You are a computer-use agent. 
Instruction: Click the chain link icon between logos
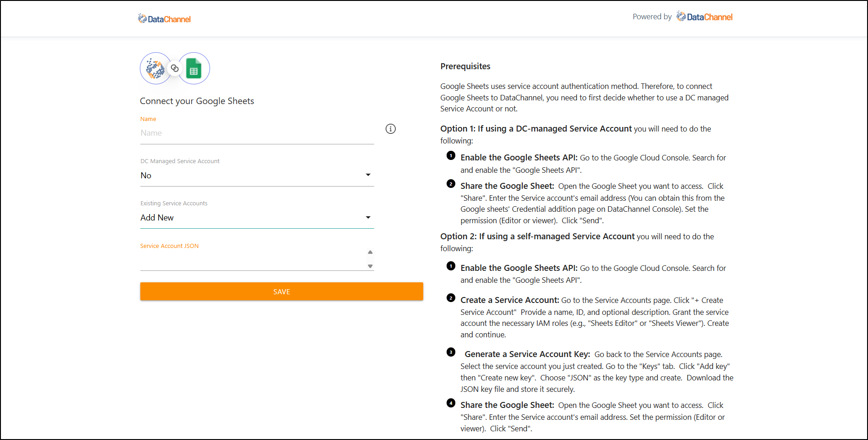[x=175, y=68]
